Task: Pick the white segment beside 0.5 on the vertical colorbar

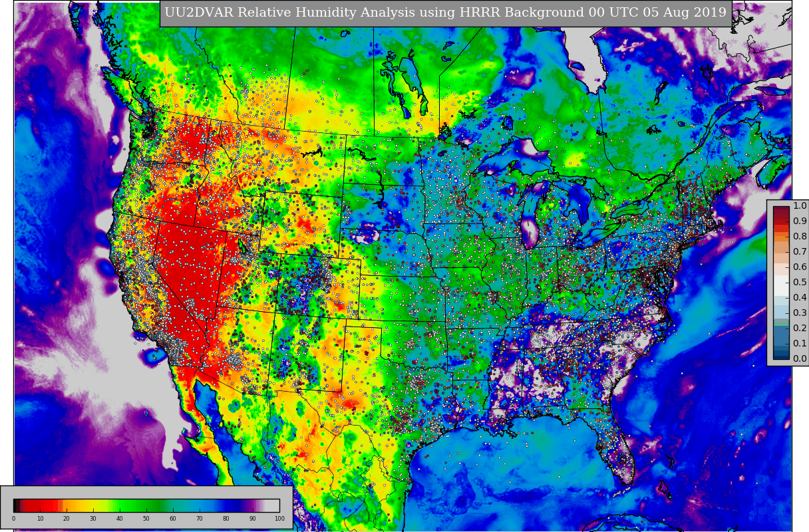Action: tap(781, 285)
